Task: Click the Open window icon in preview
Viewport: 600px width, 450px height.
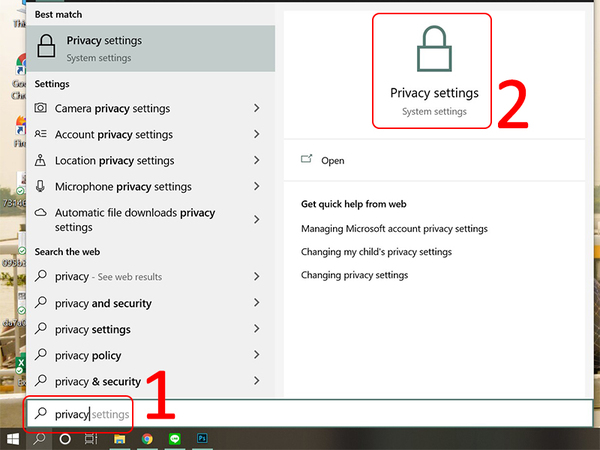Action: (x=307, y=159)
